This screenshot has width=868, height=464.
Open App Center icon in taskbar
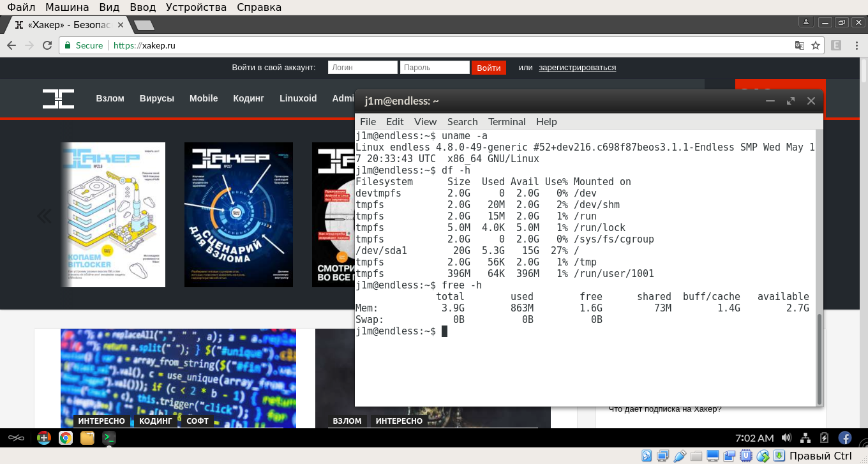point(43,438)
